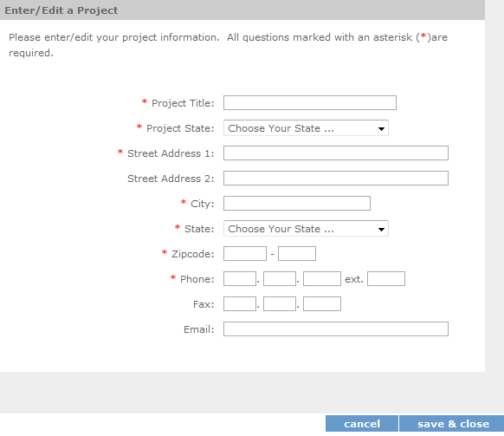Click the Street Address 2 field
The width and height of the screenshot is (504, 436).
pos(336,178)
